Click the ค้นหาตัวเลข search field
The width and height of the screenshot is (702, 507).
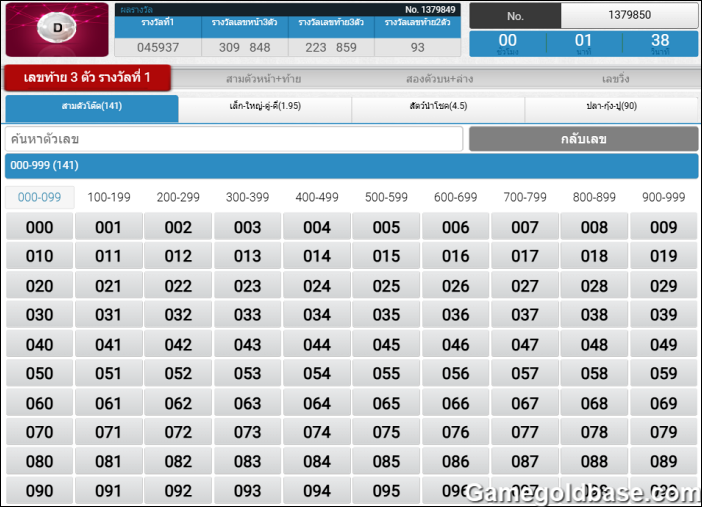point(234,139)
